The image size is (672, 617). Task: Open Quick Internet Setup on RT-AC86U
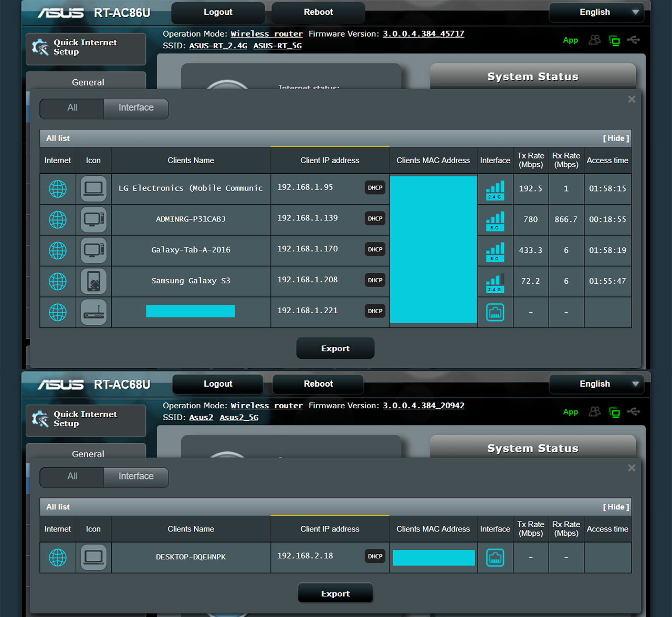[86, 49]
